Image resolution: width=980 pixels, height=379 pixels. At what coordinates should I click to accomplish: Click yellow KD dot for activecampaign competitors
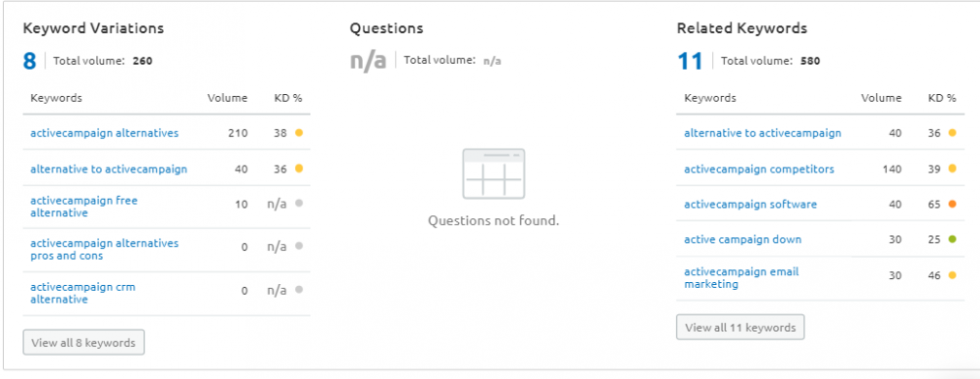(x=953, y=169)
